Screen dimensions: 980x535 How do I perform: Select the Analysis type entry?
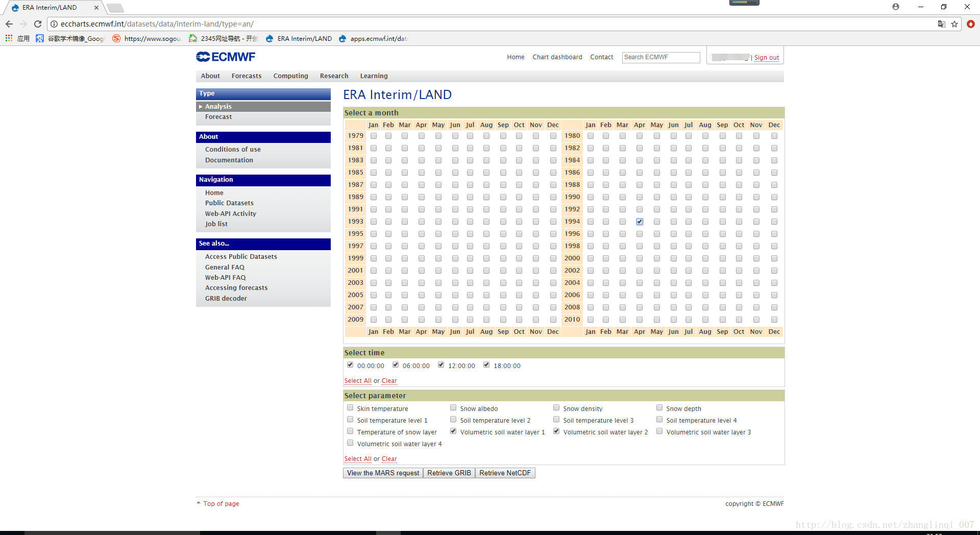[x=263, y=106]
